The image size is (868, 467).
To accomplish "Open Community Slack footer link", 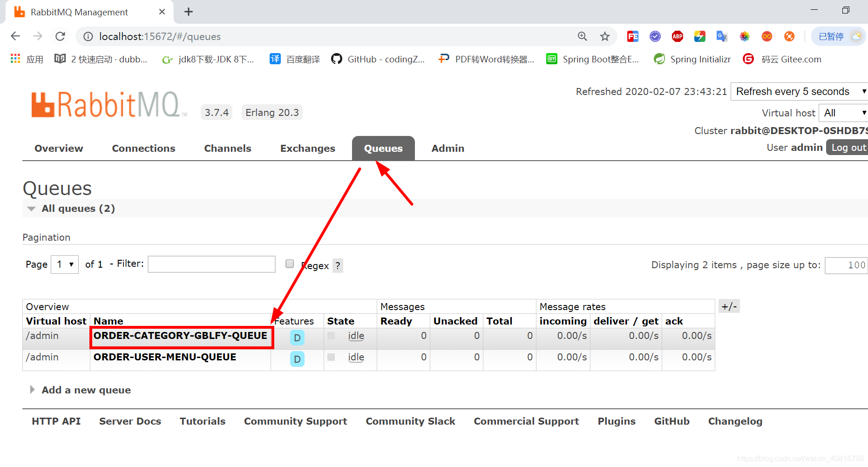I will (410, 421).
